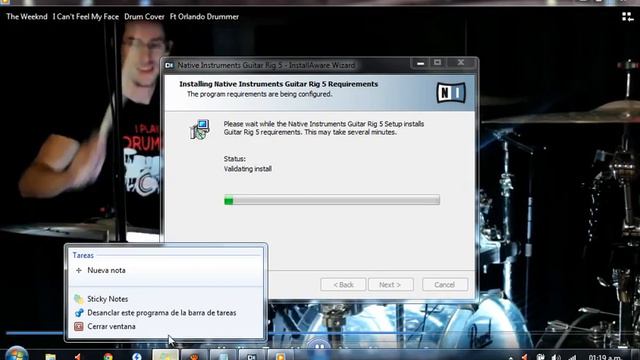The image size is (640, 360).
Task: Click the taskbar clock showing 01:19 a.m.
Action: click(604, 358)
